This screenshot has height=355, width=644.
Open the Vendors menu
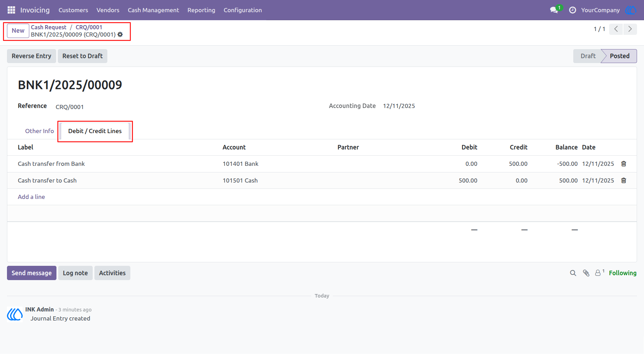(108, 10)
